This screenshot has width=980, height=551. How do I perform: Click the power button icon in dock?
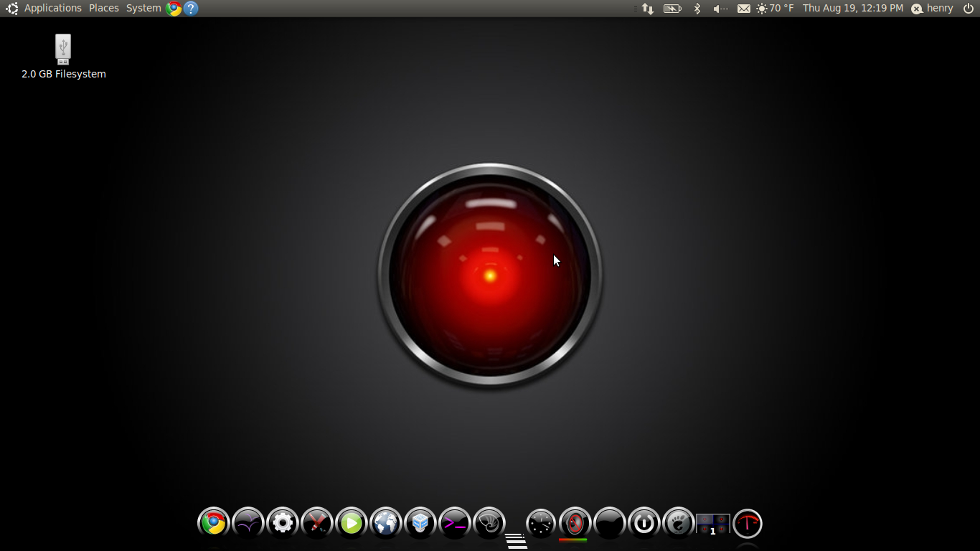coord(644,523)
